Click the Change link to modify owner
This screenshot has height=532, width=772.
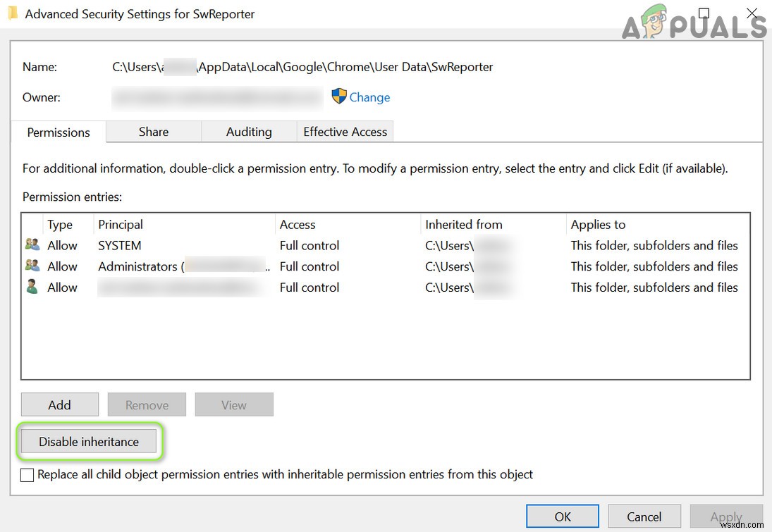click(x=369, y=97)
